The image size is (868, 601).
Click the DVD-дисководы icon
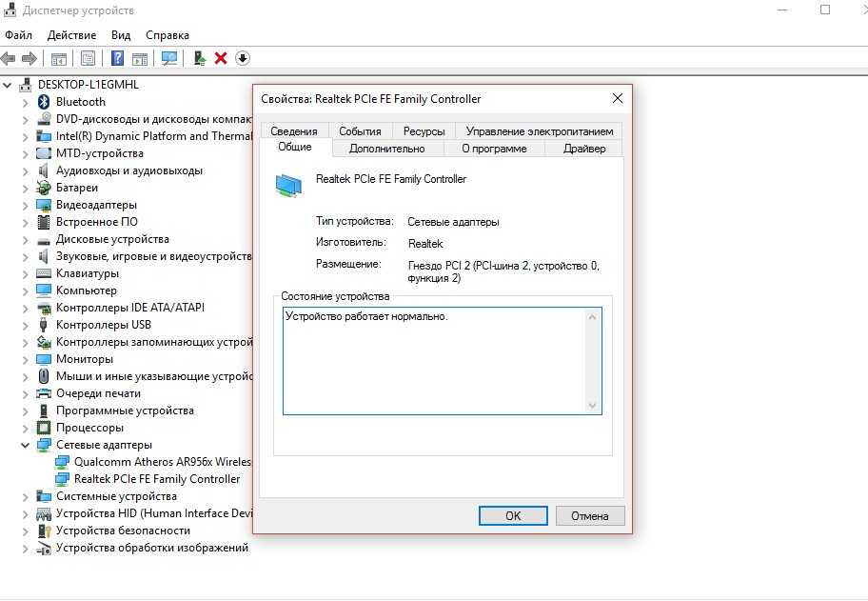coord(44,119)
